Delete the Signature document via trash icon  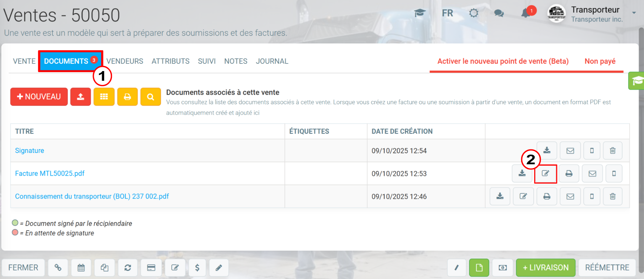click(x=613, y=150)
